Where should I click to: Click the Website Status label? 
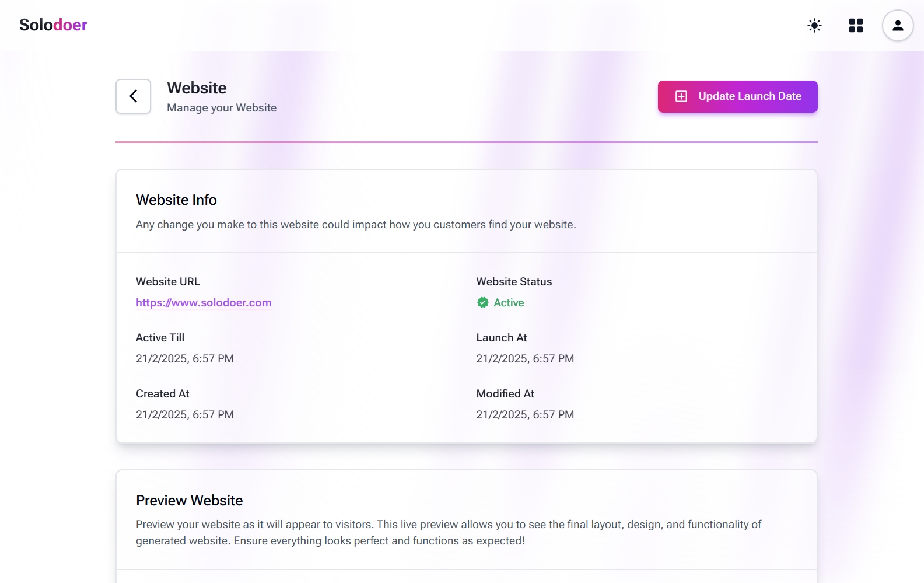pos(514,282)
